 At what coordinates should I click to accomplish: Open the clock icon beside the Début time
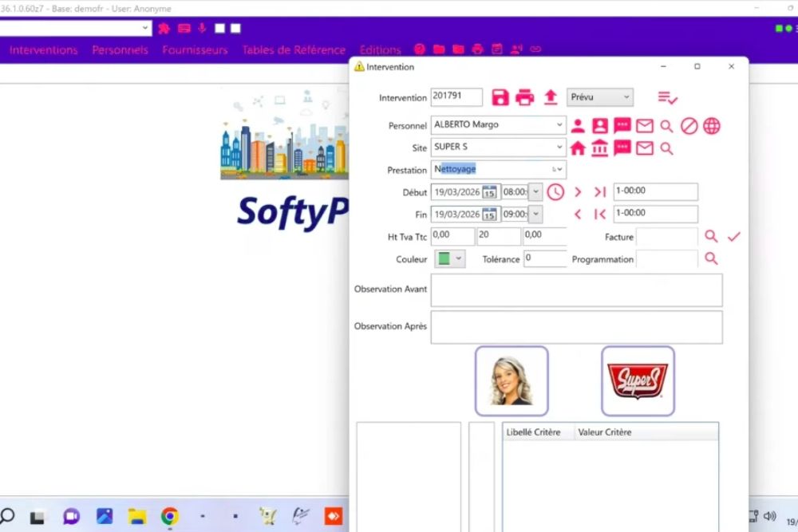pos(555,191)
